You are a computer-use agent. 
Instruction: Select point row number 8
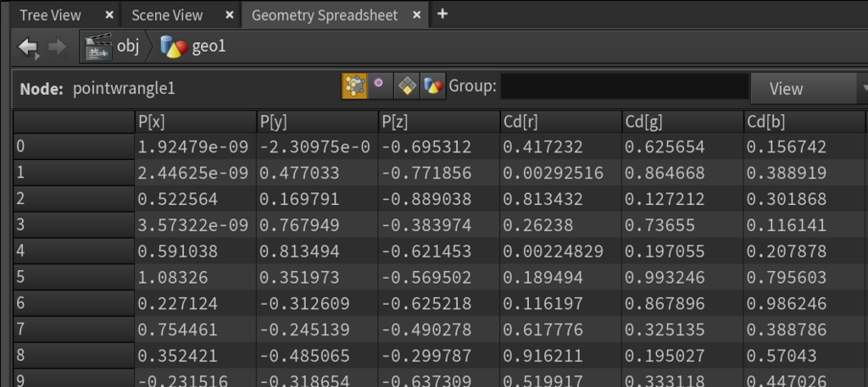click(75, 356)
